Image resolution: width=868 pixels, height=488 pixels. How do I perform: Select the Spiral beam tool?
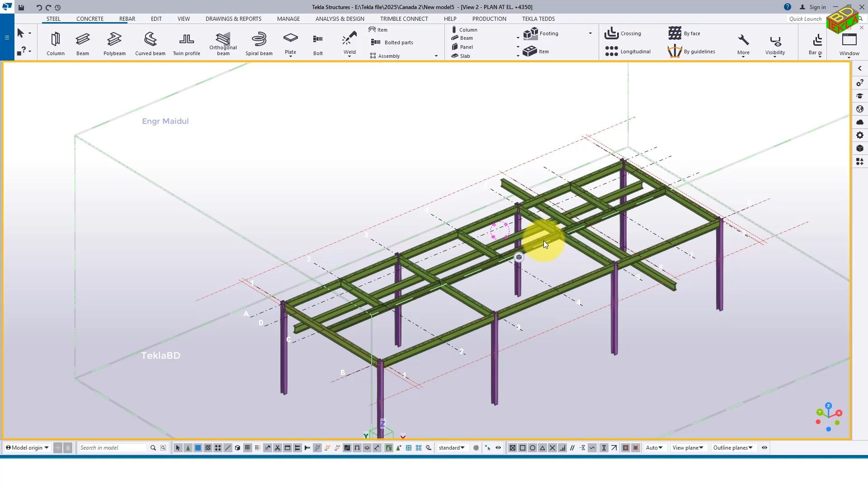[x=259, y=43]
